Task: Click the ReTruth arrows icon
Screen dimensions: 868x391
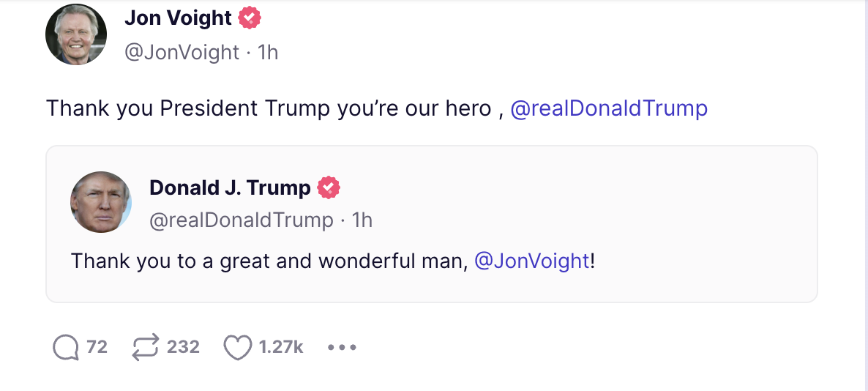Action: coord(146,347)
